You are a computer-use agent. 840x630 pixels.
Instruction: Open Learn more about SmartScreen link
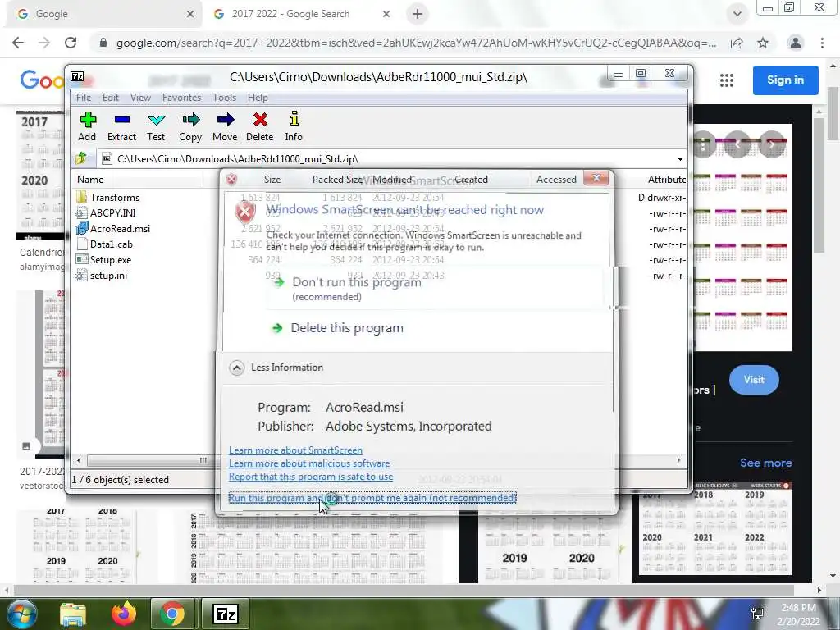[295, 450]
